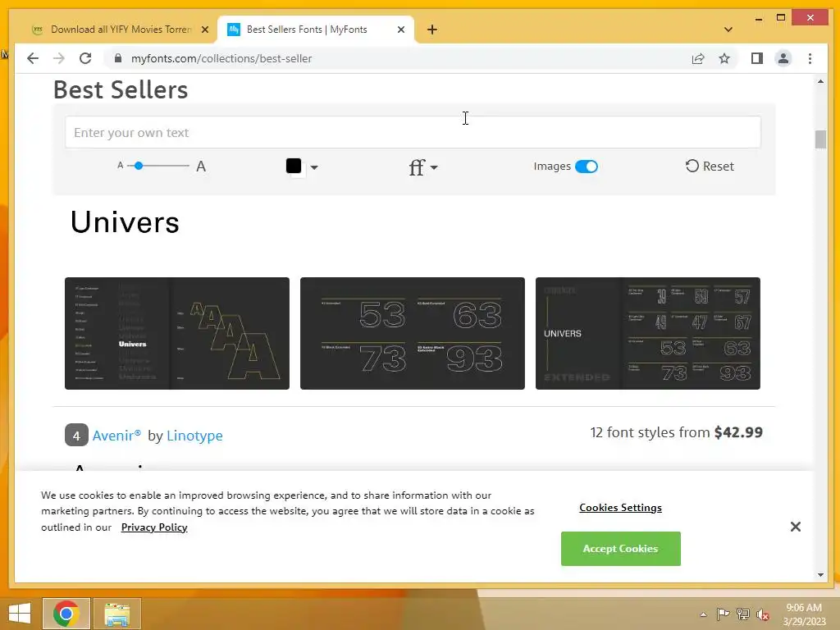Show hidden system tray icons
The height and width of the screenshot is (630, 840).
pyautogui.click(x=703, y=614)
